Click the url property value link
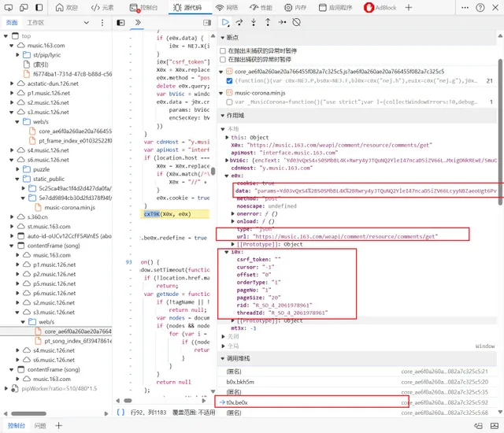This screenshot has height=433, width=504. (x=345, y=237)
